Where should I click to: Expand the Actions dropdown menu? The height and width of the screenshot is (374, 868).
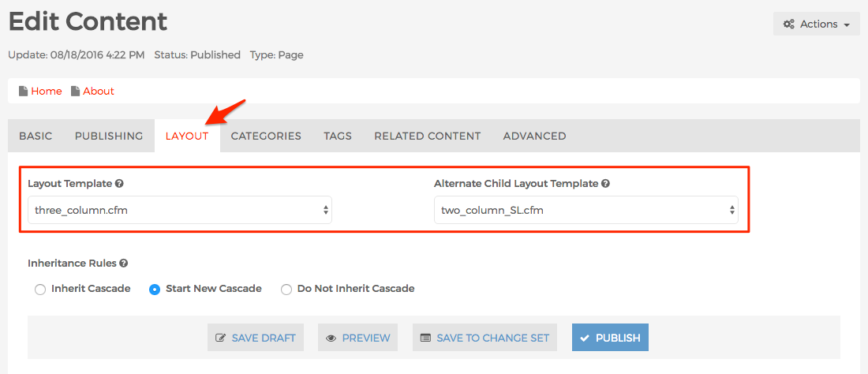point(817,24)
